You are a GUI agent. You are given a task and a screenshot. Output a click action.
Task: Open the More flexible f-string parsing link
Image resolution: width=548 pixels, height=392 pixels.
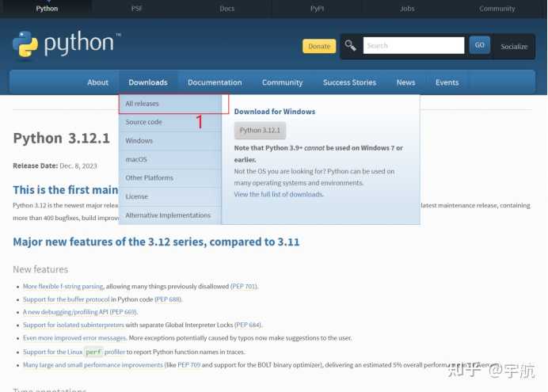[63, 287]
